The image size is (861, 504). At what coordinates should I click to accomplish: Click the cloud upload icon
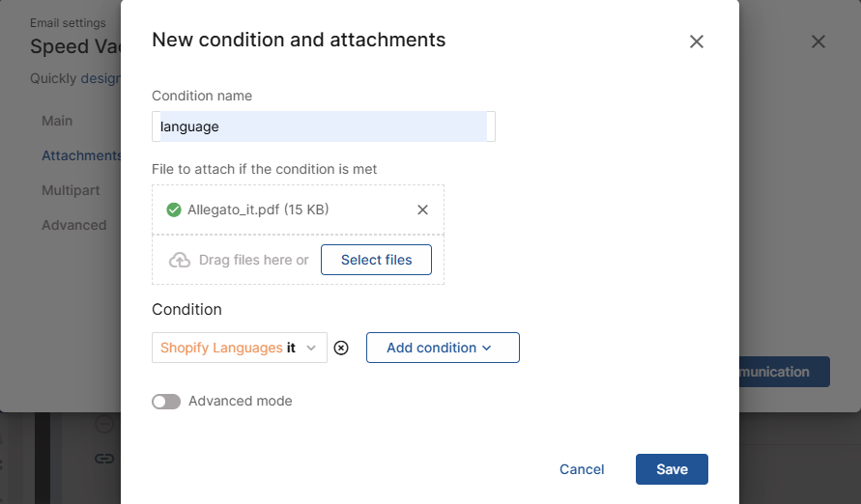click(180, 260)
